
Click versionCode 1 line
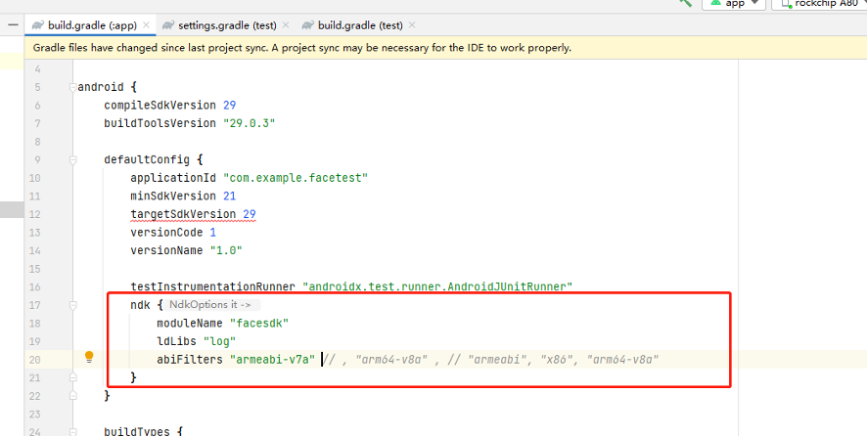point(173,233)
